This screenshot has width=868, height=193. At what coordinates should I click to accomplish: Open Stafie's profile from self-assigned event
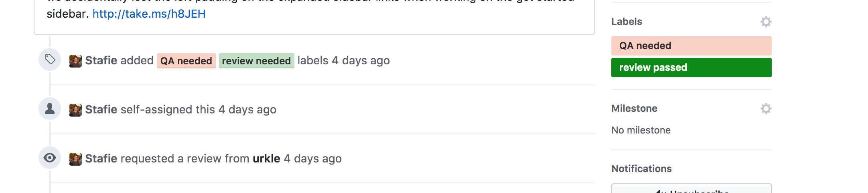pyautogui.click(x=101, y=109)
